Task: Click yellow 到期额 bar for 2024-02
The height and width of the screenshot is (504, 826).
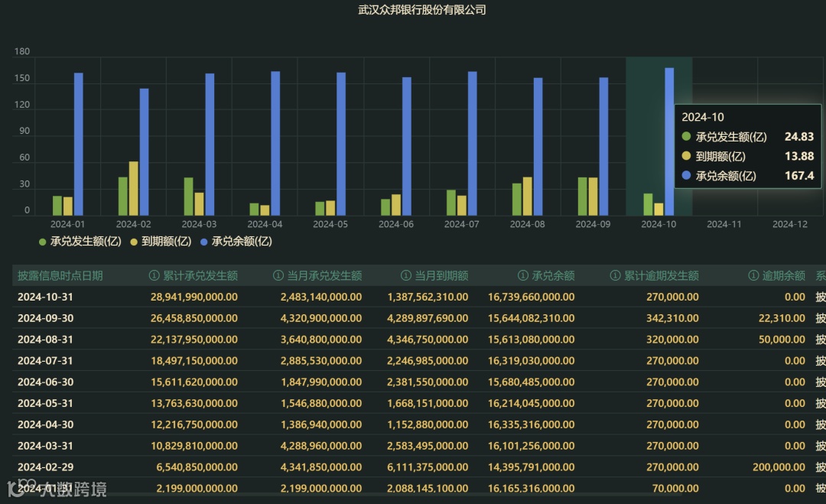Action: (x=134, y=189)
